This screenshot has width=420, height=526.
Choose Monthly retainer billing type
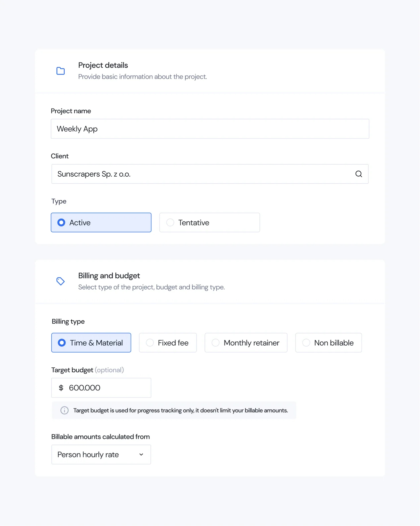[246, 343]
